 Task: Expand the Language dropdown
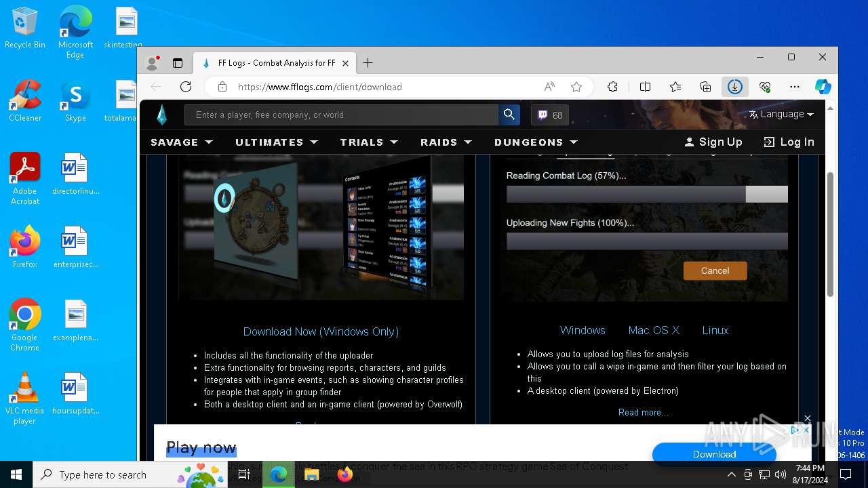tap(781, 115)
